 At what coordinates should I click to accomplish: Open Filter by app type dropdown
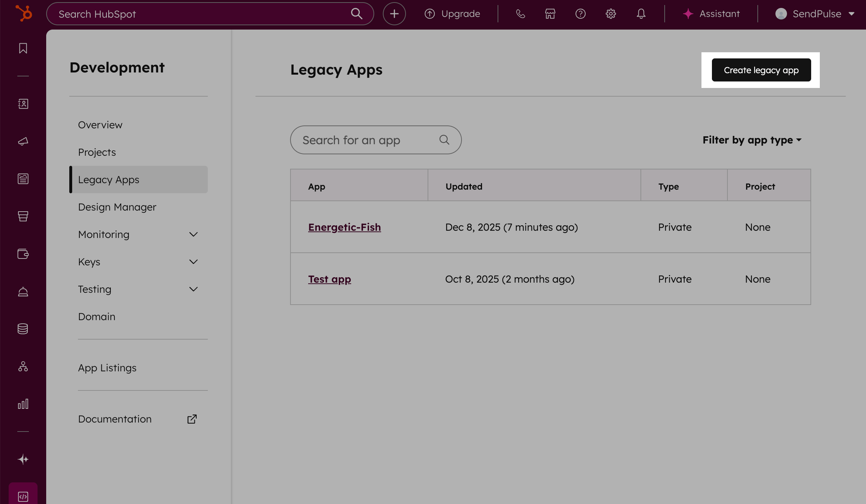click(752, 140)
